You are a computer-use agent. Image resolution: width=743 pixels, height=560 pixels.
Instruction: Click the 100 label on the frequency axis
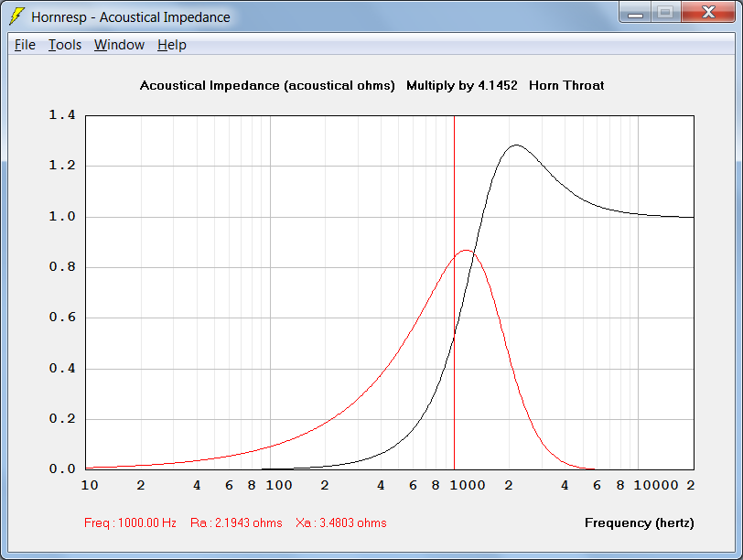pos(279,485)
